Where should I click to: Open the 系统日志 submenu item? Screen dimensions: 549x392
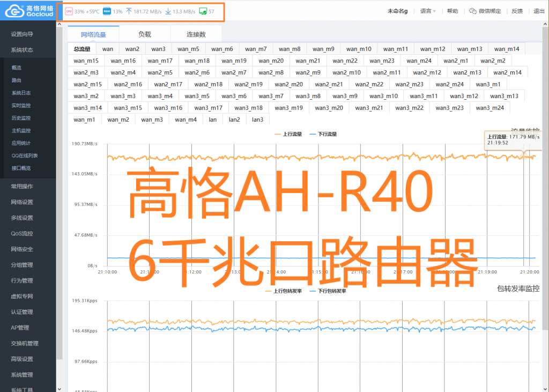[21, 93]
